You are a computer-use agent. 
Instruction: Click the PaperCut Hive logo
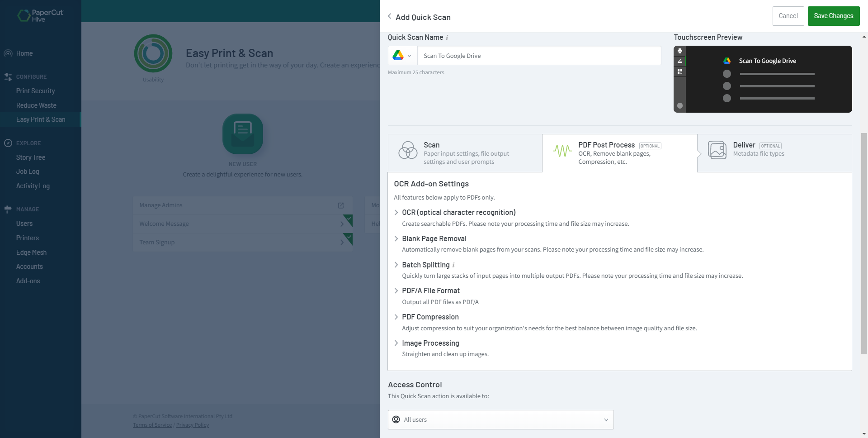(41, 15)
